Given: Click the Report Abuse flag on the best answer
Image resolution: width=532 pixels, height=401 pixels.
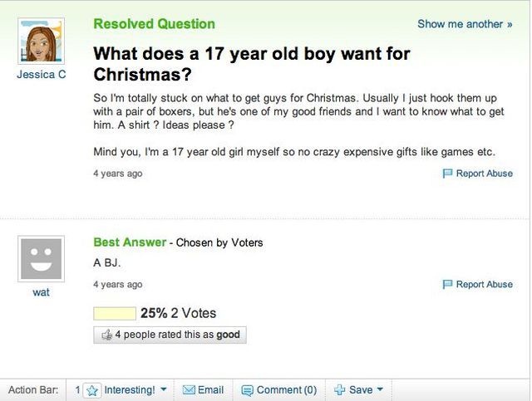Looking at the screenshot, I should click(x=447, y=284).
